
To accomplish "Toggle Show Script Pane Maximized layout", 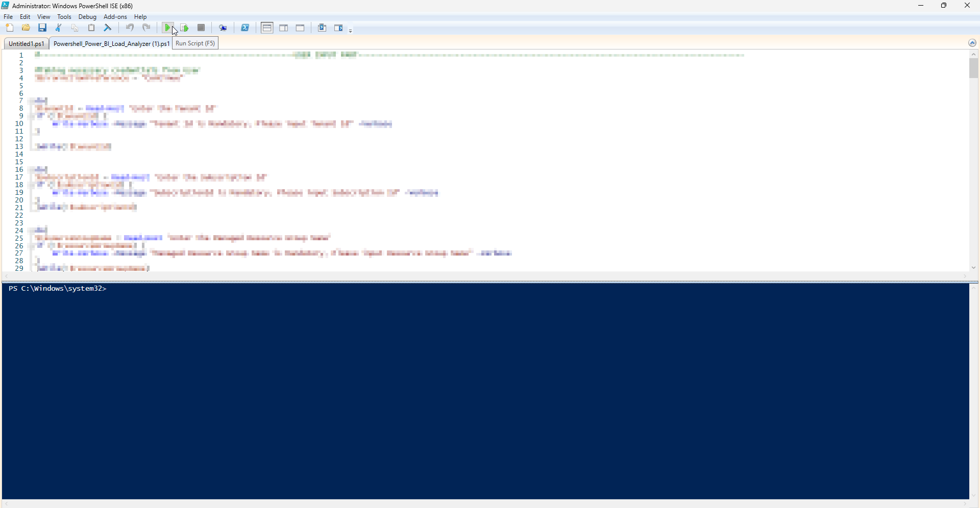I will (301, 28).
